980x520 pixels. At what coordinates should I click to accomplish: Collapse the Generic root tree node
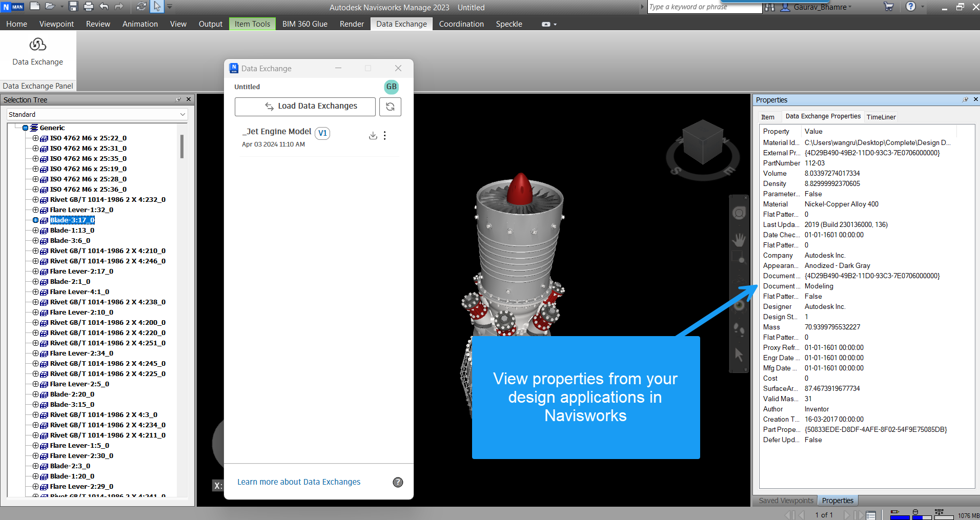tap(25, 128)
